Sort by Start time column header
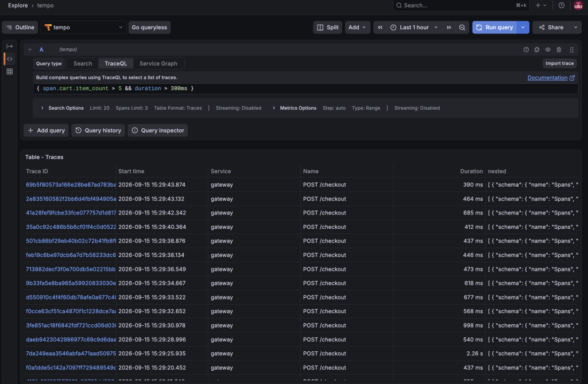The height and width of the screenshot is (384, 588). tap(131, 171)
